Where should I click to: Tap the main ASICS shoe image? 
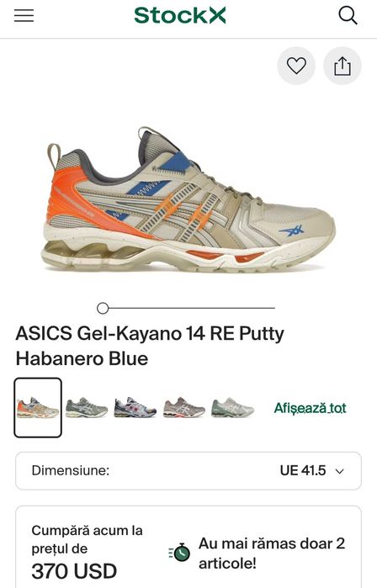click(x=188, y=199)
